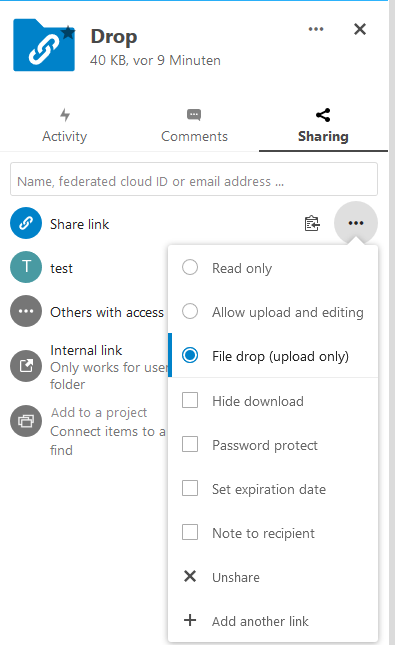Open the three-dot menu beside Drop title
The width and height of the screenshot is (395, 645).
pos(316,29)
